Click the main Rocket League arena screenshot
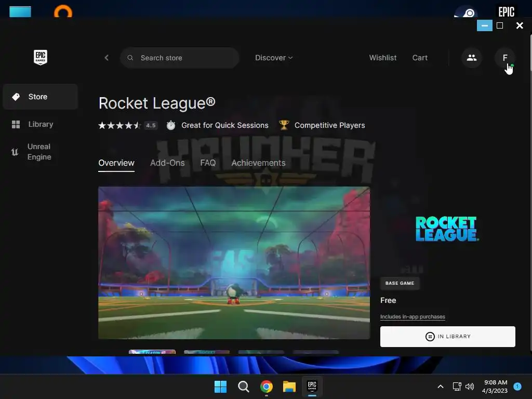 click(x=234, y=262)
